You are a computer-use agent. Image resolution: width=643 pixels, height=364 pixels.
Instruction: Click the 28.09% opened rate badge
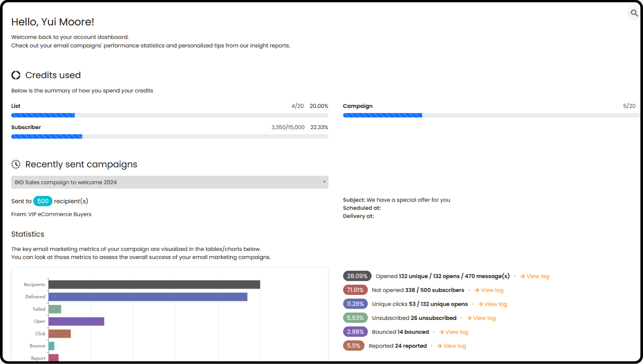(357, 276)
